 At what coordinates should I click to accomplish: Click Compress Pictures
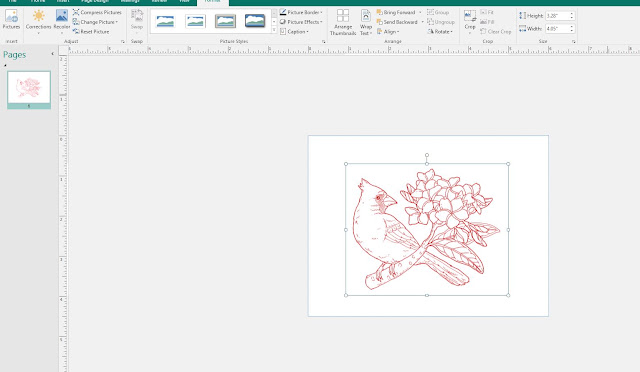[x=97, y=12]
